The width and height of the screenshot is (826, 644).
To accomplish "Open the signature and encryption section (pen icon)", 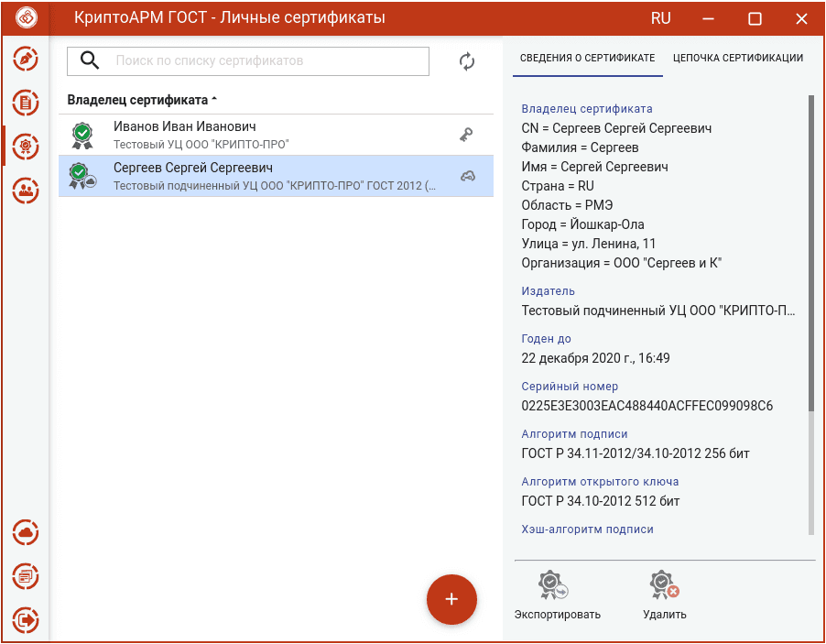I will [26, 59].
